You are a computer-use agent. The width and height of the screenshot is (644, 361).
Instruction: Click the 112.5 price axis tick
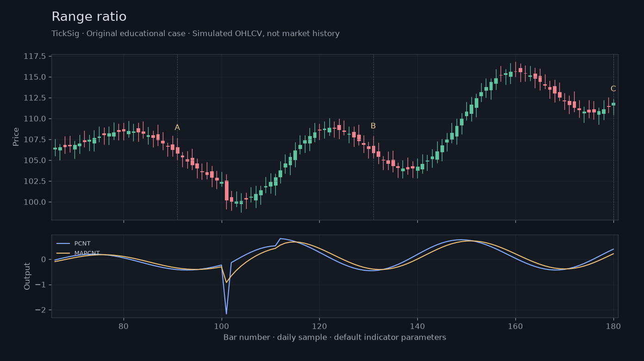tap(35, 98)
